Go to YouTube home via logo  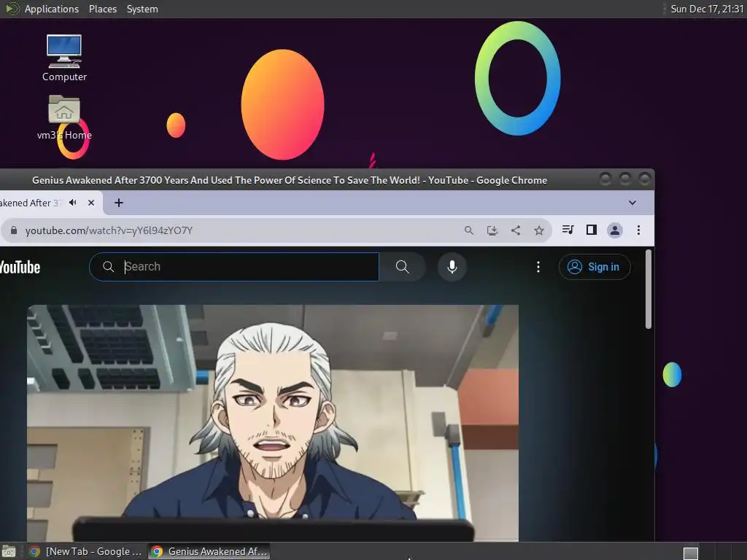coord(20,267)
